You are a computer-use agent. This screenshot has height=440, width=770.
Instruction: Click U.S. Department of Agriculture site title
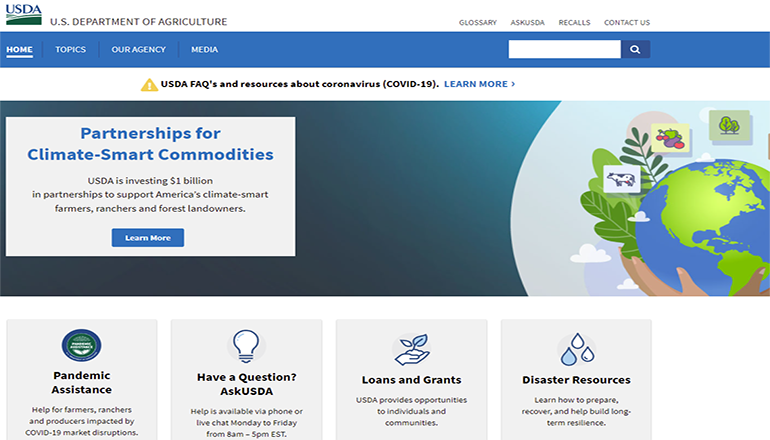point(138,22)
